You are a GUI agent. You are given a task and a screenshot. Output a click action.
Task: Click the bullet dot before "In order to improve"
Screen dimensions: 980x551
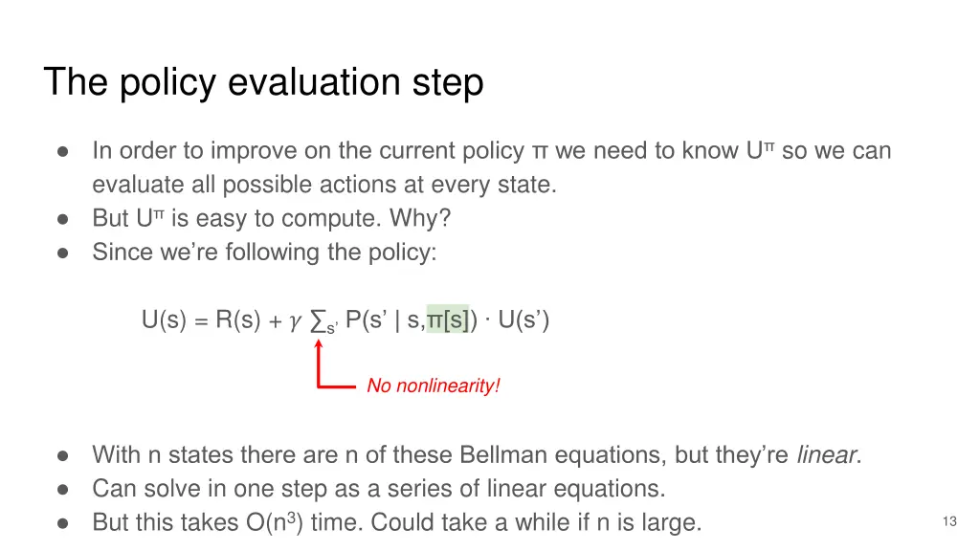62,151
